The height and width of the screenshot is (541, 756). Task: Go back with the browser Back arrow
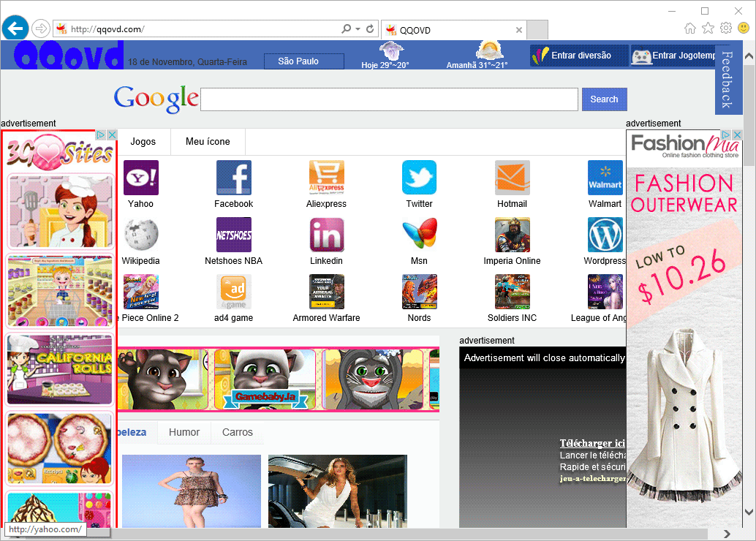tap(15, 29)
